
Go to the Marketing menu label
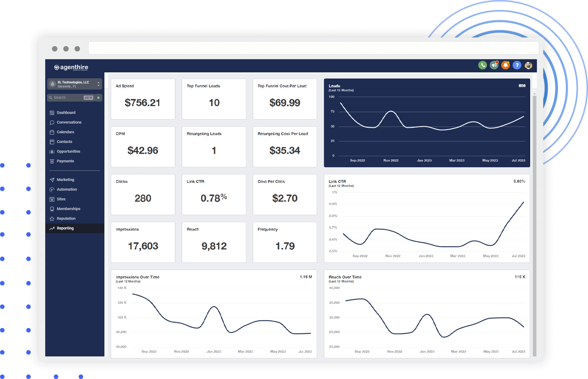pyautogui.click(x=66, y=180)
